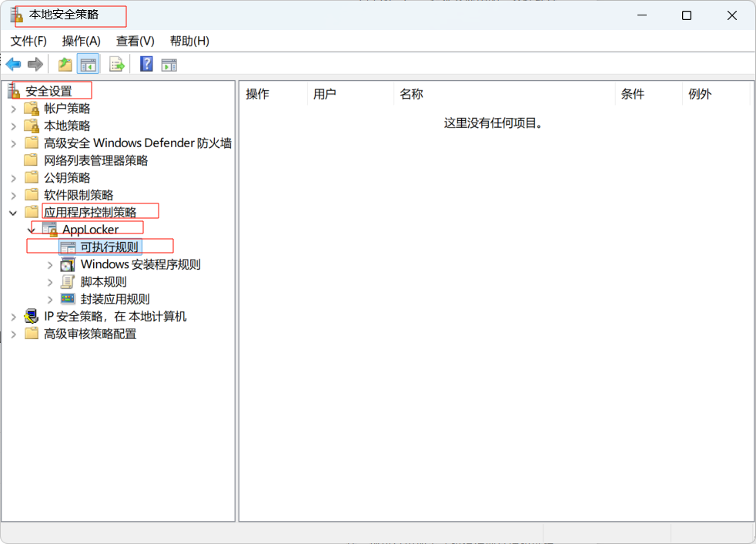756x544 pixels.
Task: Click the 网络列表管理器策略 folder icon
Action: coord(32,160)
